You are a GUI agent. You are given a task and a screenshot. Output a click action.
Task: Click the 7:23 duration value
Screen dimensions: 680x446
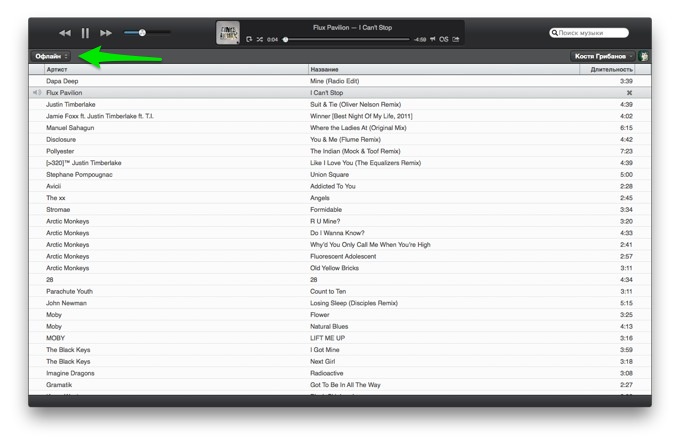pyautogui.click(x=626, y=151)
